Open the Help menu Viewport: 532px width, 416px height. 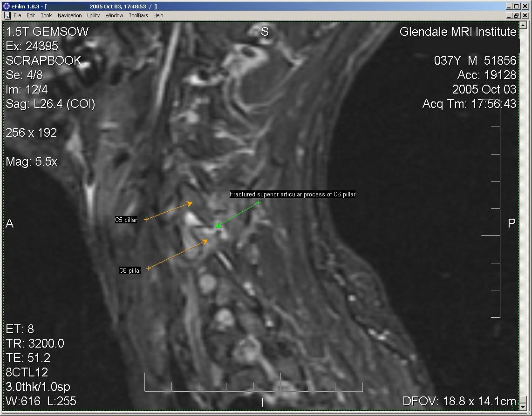158,15
